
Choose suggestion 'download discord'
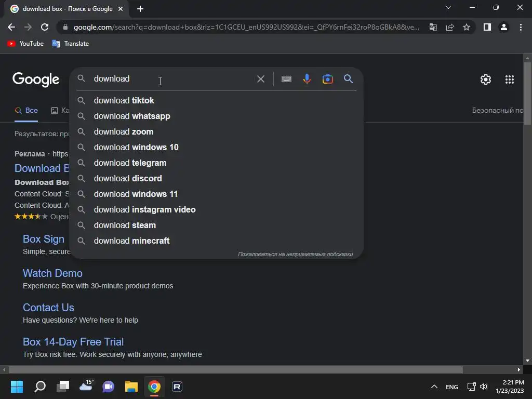pos(217,179)
